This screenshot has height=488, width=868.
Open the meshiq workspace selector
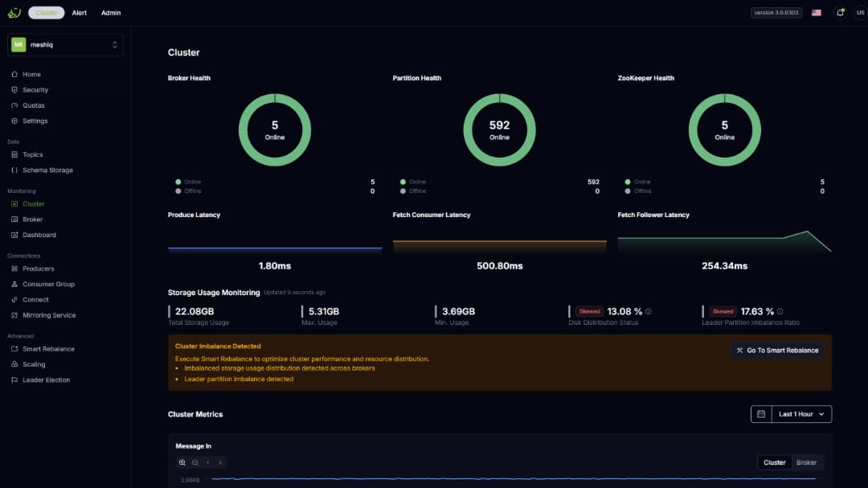coord(64,45)
